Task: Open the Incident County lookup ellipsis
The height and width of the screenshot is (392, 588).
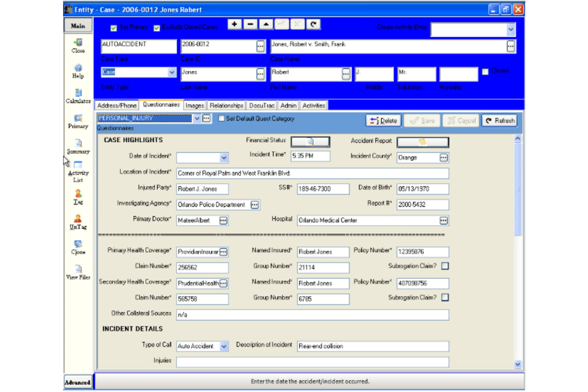Action: pos(443,158)
